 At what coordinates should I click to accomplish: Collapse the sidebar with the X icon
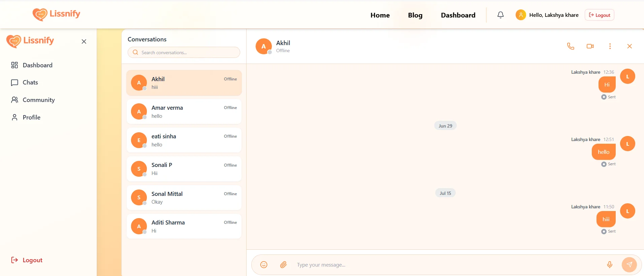coord(84,41)
